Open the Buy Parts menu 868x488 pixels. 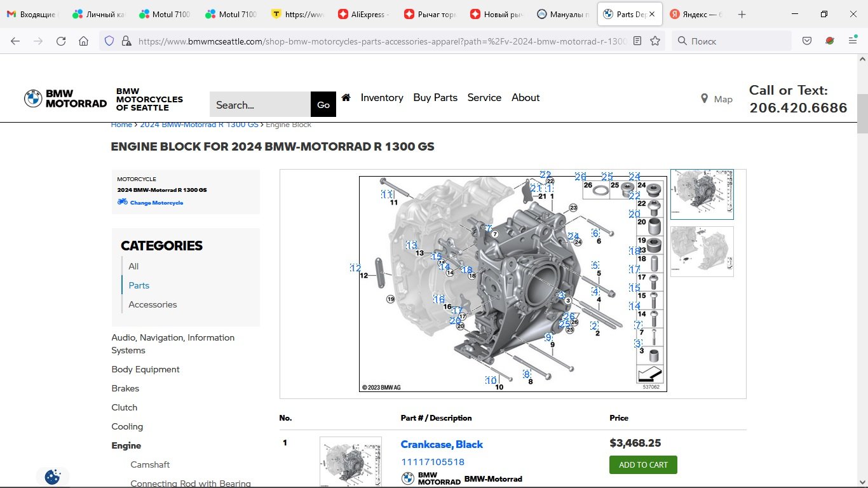(x=435, y=98)
